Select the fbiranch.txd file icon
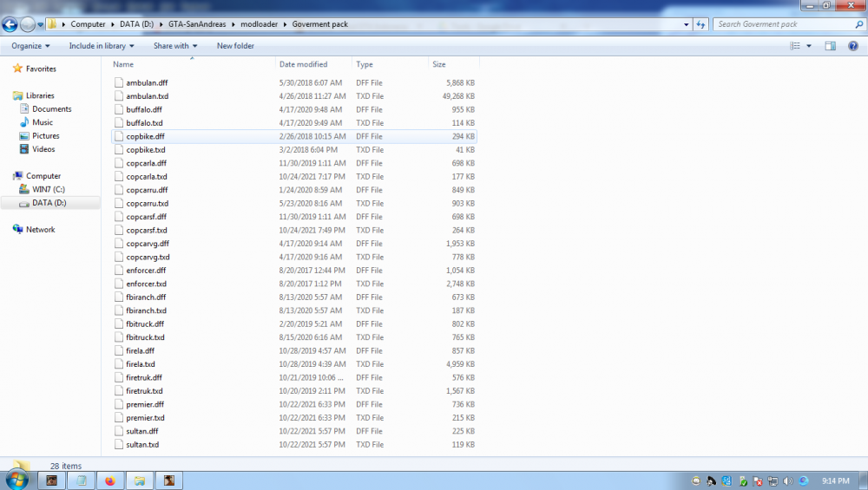 118,310
